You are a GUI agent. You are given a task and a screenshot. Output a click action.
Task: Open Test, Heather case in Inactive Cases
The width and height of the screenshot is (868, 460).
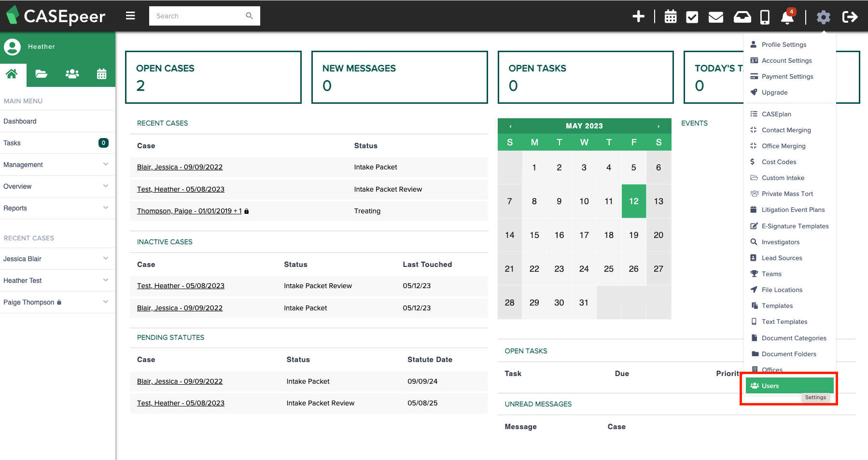pos(181,286)
